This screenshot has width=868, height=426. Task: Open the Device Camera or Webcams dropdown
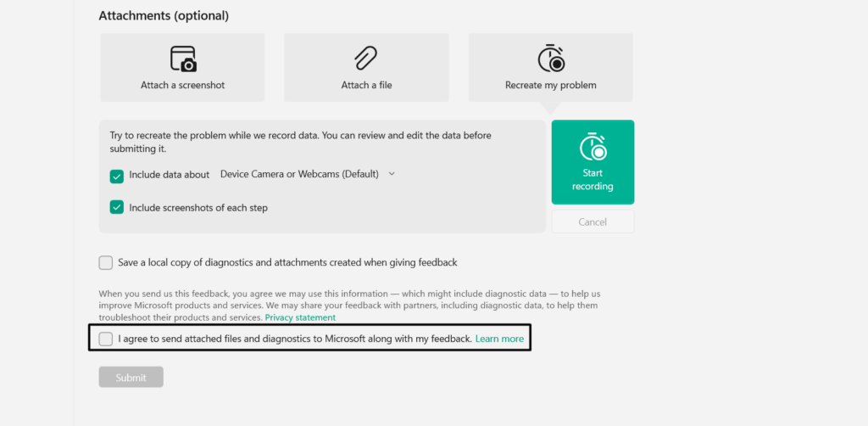(299, 174)
